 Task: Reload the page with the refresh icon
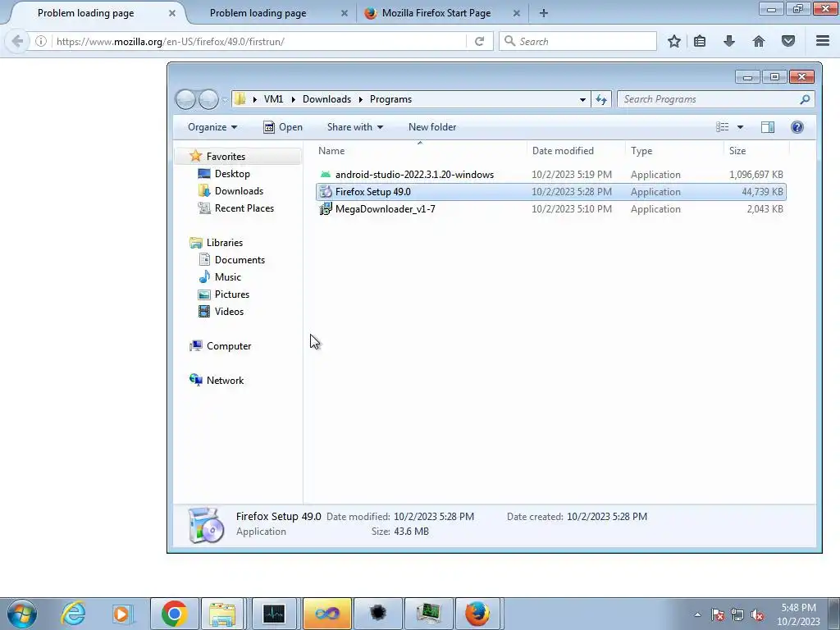[x=479, y=41]
